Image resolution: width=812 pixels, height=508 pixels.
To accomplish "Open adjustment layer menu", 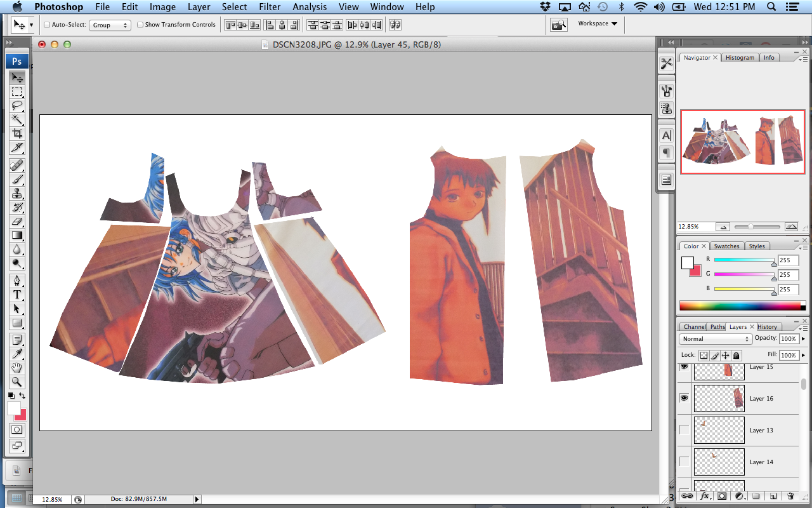I will click(x=739, y=495).
